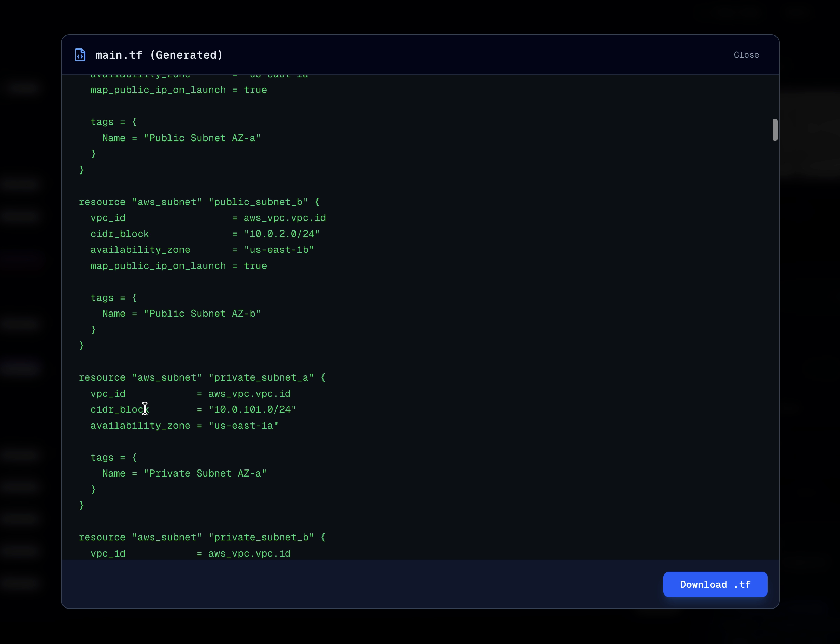Image resolution: width=840 pixels, height=644 pixels.
Task: Click "Private Subnet AZ-a" name tag value
Action: click(x=205, y=473)
